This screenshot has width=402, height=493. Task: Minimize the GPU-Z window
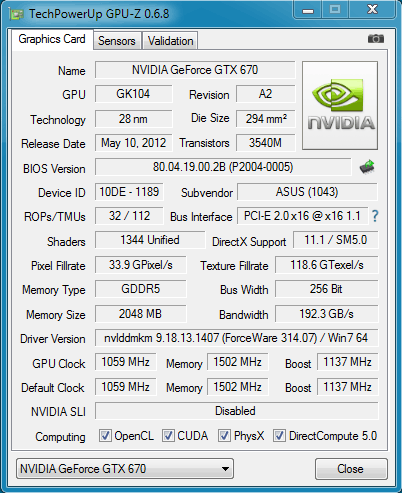pos(308,10)
